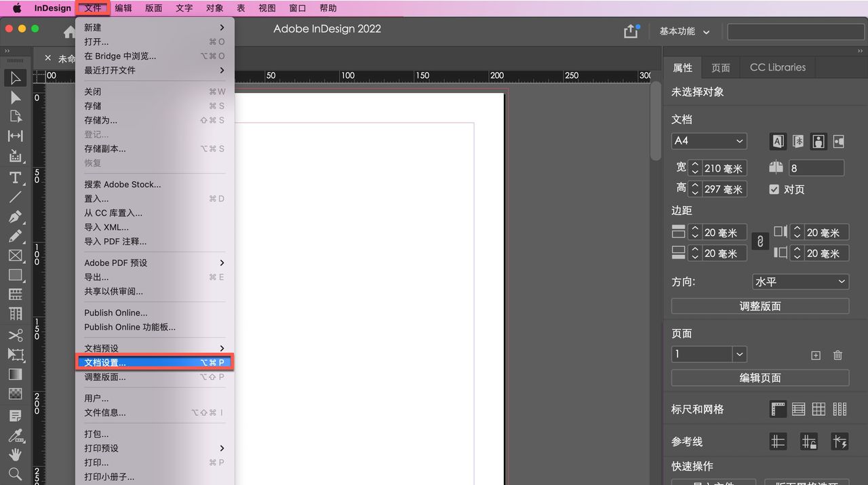Open the A4 page size dropdown
The image size is (868, 485).
point(709,141)
